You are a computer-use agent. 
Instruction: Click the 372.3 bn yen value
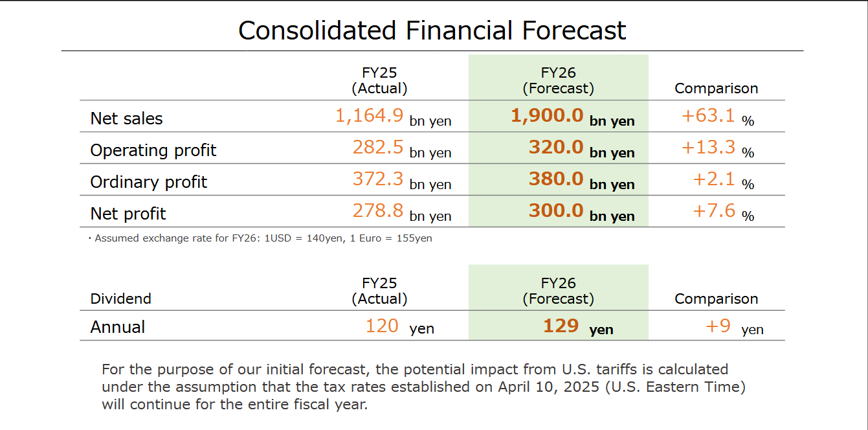402,180
